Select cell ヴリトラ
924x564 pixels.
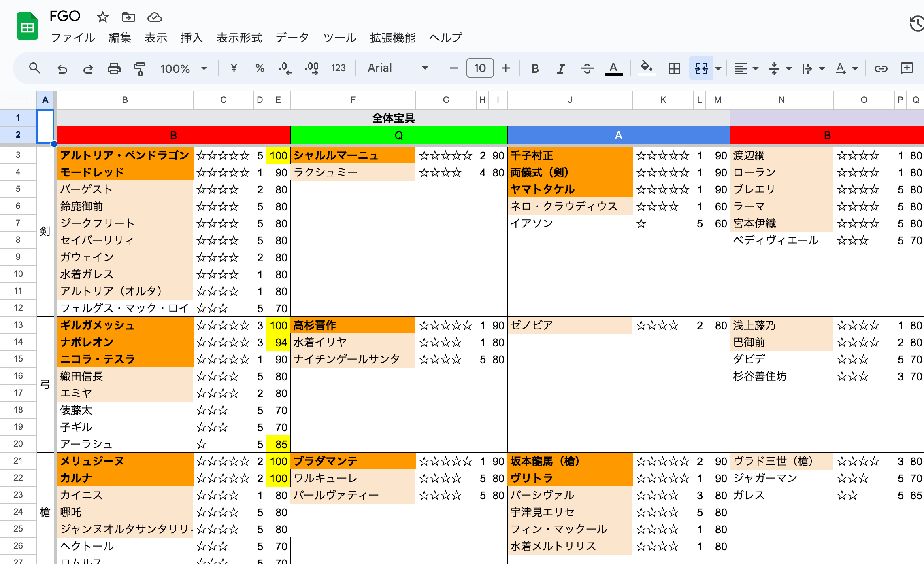point(570,478)
